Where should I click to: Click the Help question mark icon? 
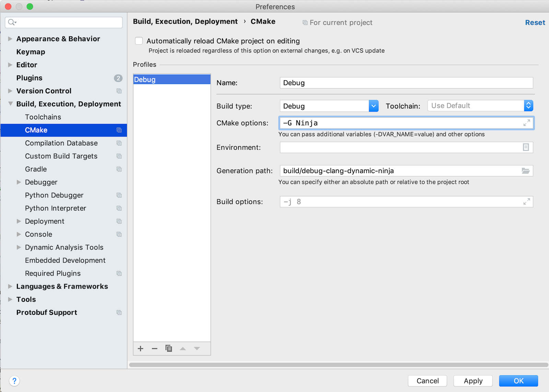coord(14,381)
